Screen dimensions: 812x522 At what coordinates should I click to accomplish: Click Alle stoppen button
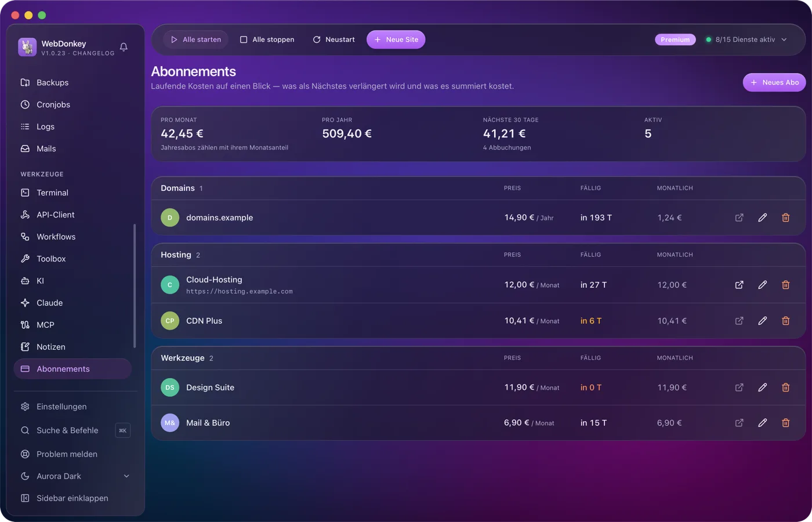(267, 39)
